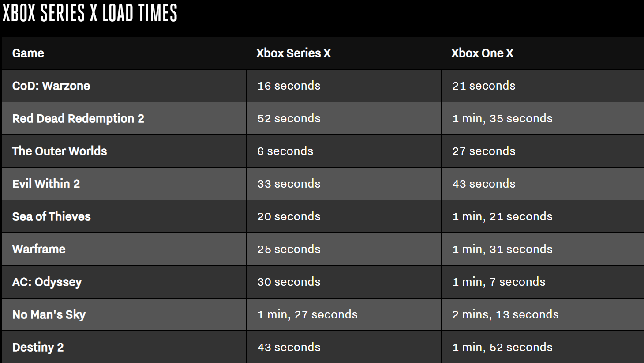This screenshot has width=644, height=363.
Task: Select the "1 min, 21 seconds" cell
Action: (x=502, y=216)
